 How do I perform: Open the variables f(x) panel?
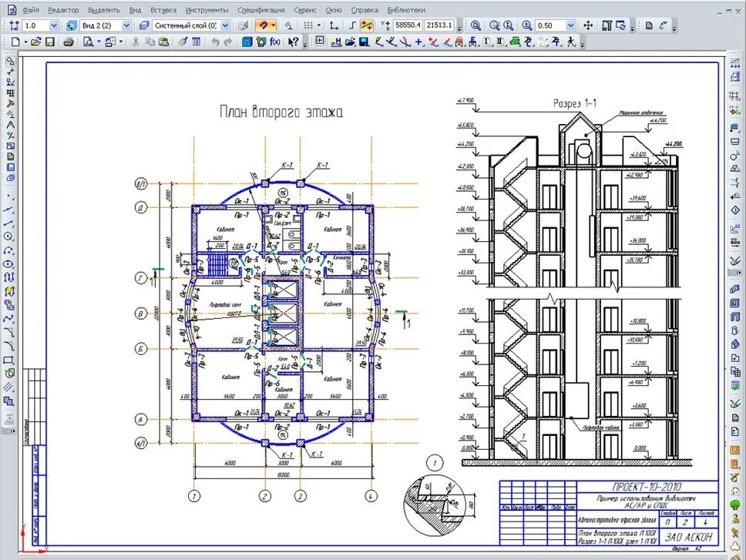[275, 42]
